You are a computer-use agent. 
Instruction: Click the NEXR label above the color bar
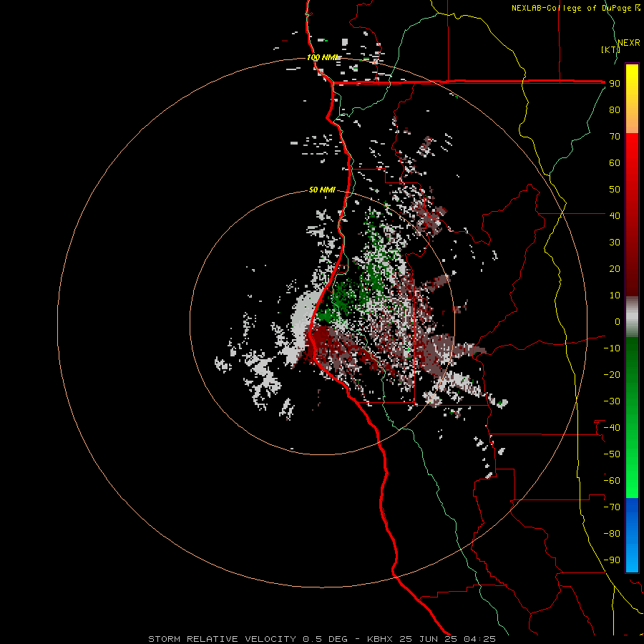629,42
